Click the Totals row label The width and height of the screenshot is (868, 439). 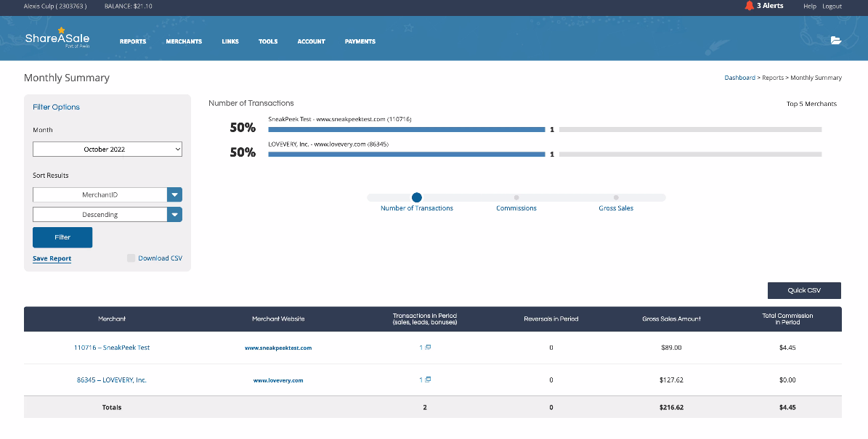112,407
